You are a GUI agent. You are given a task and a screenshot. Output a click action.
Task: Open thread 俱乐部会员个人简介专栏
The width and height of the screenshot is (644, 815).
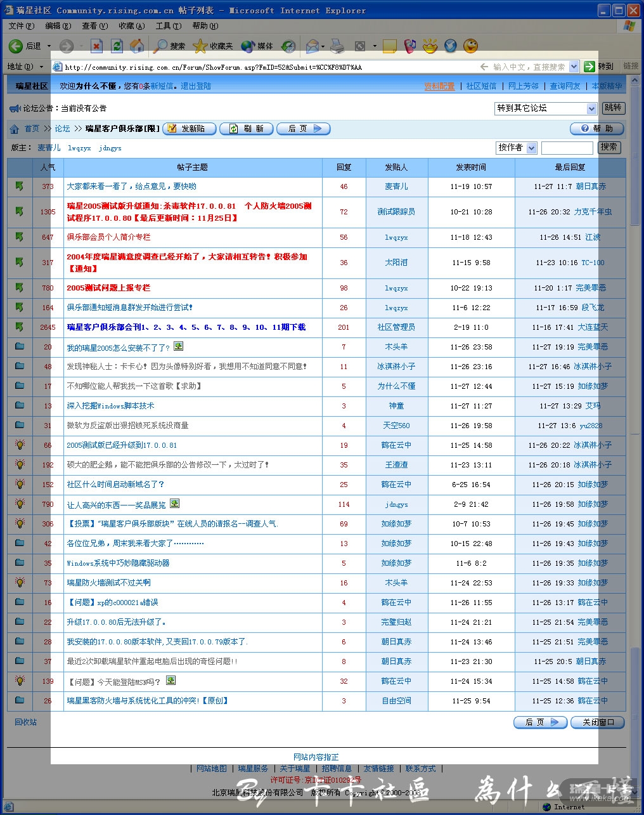click(108, 237)
